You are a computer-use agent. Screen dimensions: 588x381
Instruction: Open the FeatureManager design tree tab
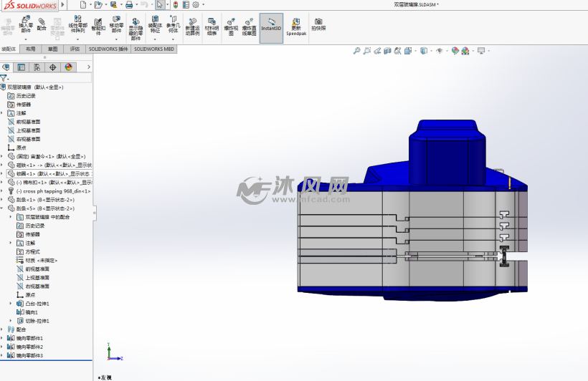[6, 67]
